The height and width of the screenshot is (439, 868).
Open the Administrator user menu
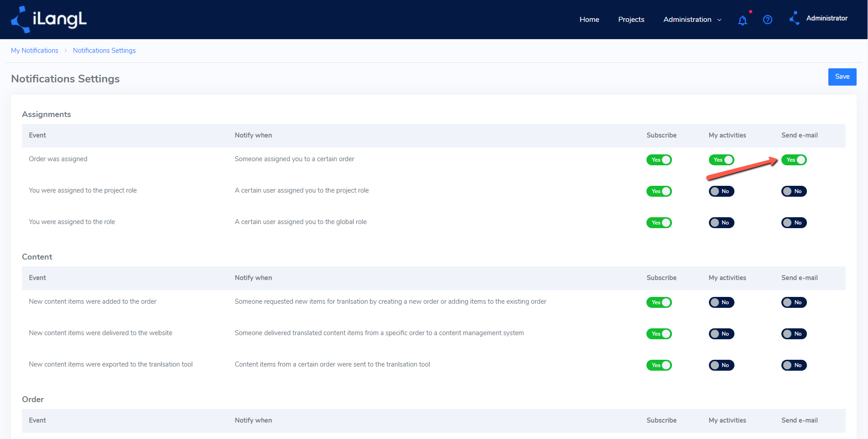point(827,18)
